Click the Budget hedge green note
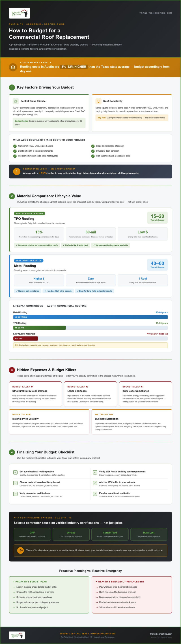Screen dimensions: 181x644 tap(49, 123)
